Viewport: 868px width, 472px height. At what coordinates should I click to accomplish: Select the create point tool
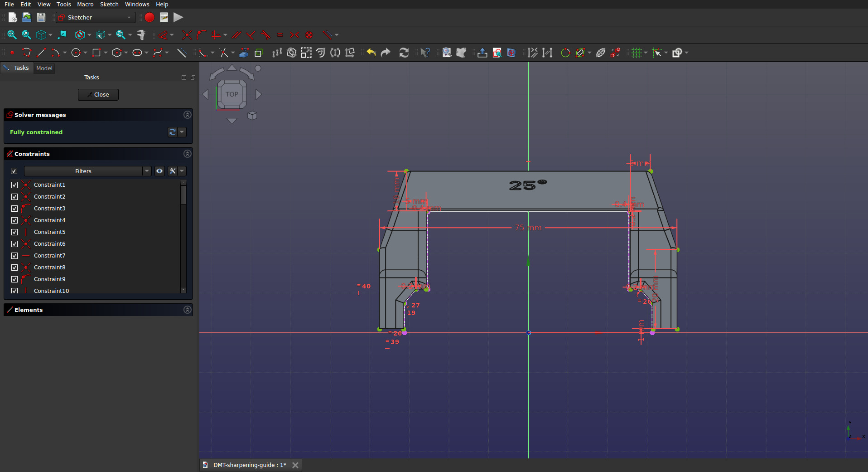click(12, 53)
